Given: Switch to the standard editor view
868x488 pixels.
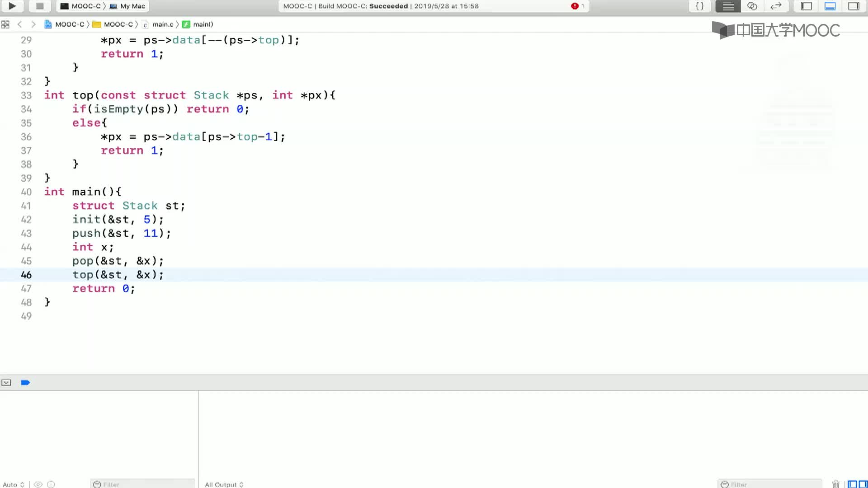Looking at the screenshot, I should click(x=728, y=6).
